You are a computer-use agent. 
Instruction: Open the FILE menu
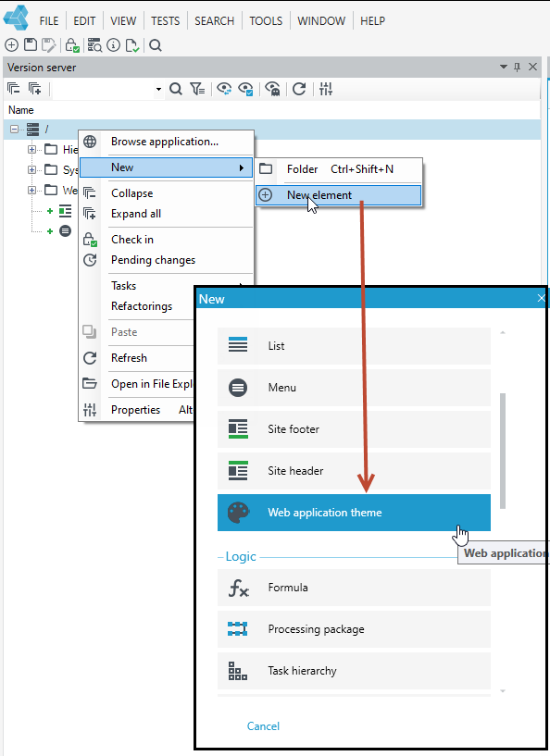click(49, 20)
